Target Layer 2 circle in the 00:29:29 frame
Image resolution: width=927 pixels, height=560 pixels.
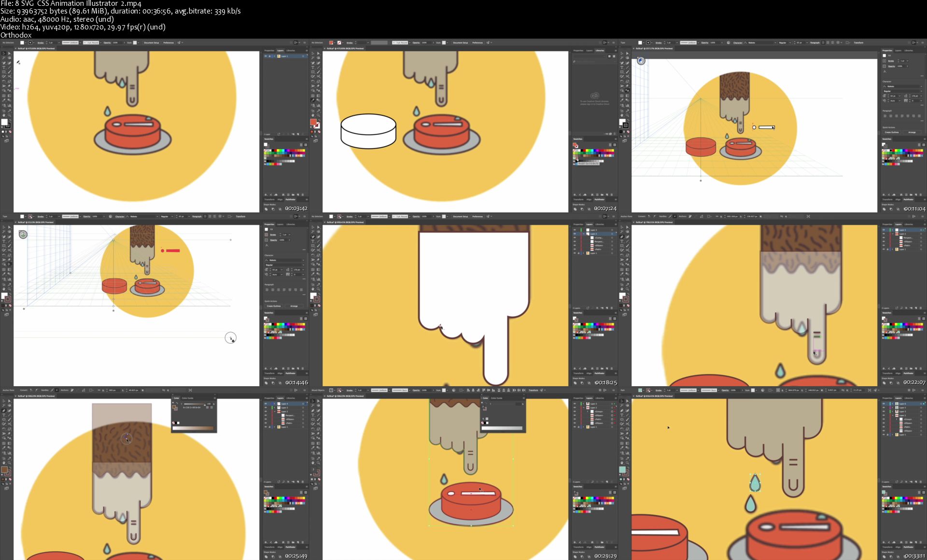(x=612, y=407)
